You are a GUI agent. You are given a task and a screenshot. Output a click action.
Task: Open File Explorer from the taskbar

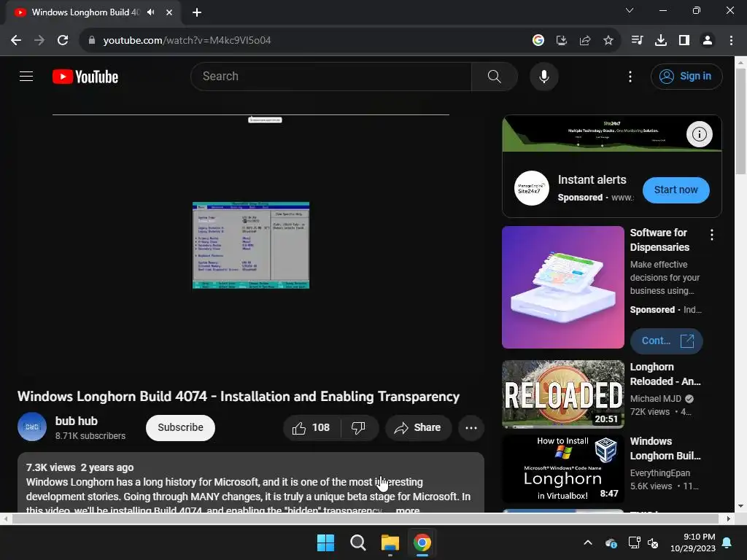[390, 542]
